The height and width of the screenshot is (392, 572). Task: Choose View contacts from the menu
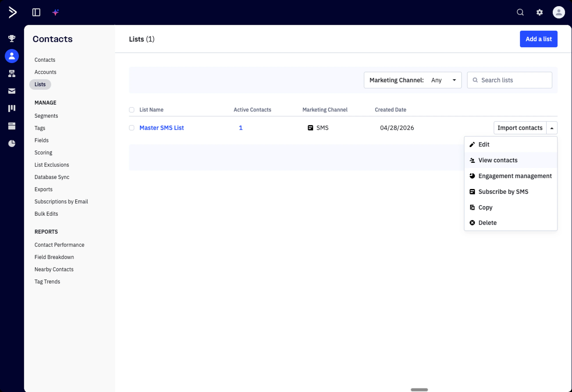[510, 160]
